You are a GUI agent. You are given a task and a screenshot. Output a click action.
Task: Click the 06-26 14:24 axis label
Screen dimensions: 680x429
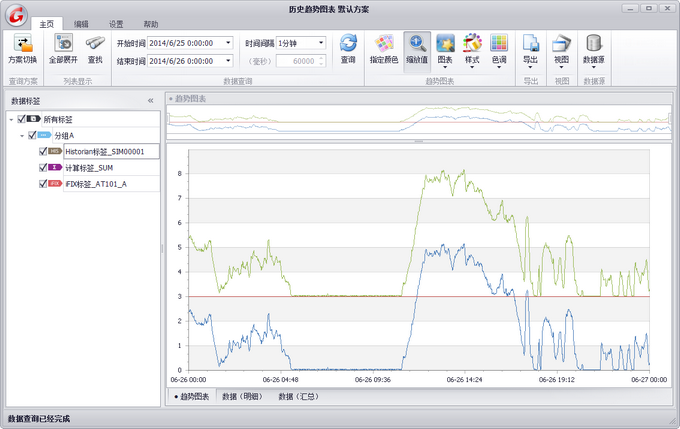[x=464, y=380]
